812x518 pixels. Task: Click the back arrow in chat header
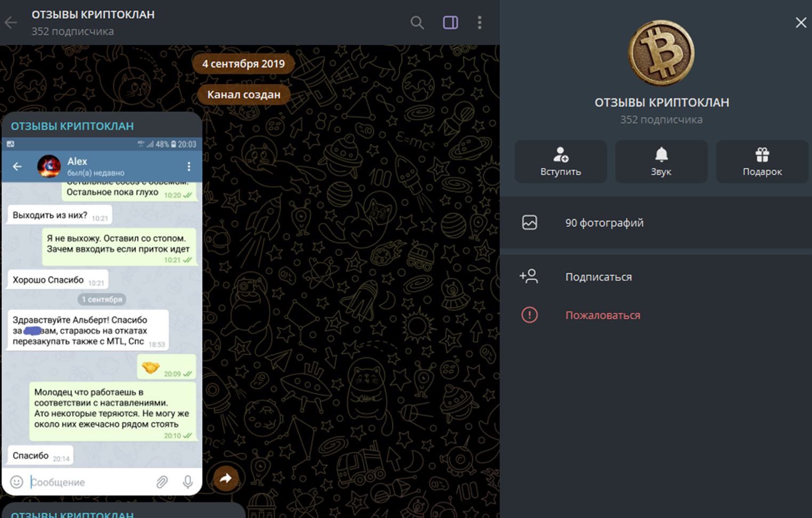pos(11,22)
